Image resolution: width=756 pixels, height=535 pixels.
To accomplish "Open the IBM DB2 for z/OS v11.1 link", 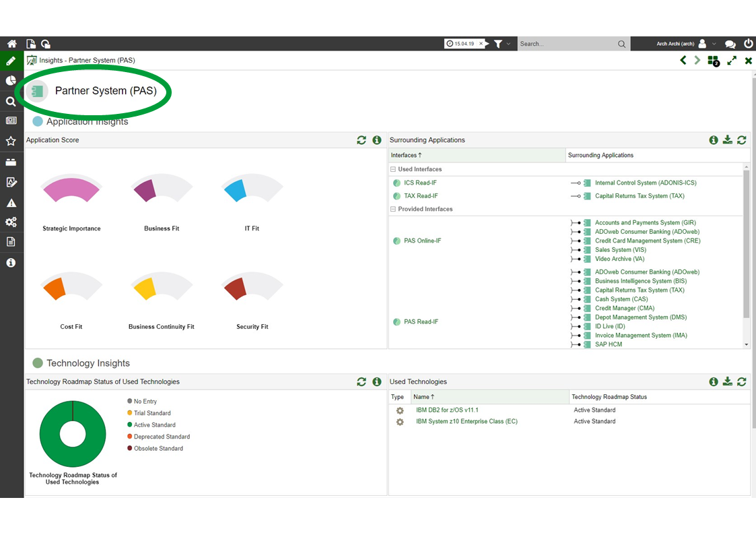I will click(447, 410).
